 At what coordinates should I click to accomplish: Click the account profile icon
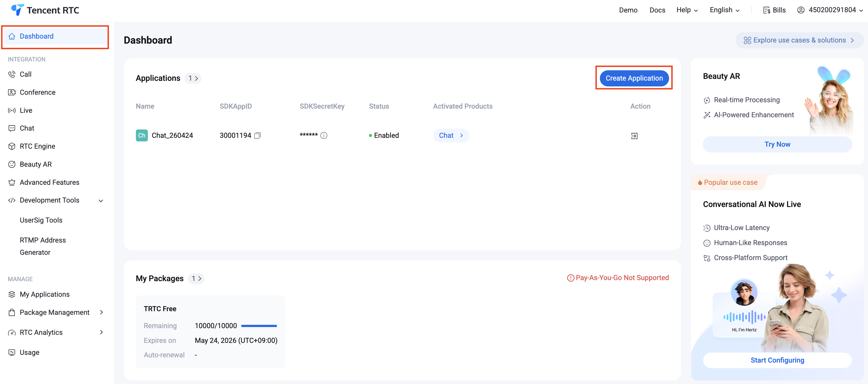(801, 10)
